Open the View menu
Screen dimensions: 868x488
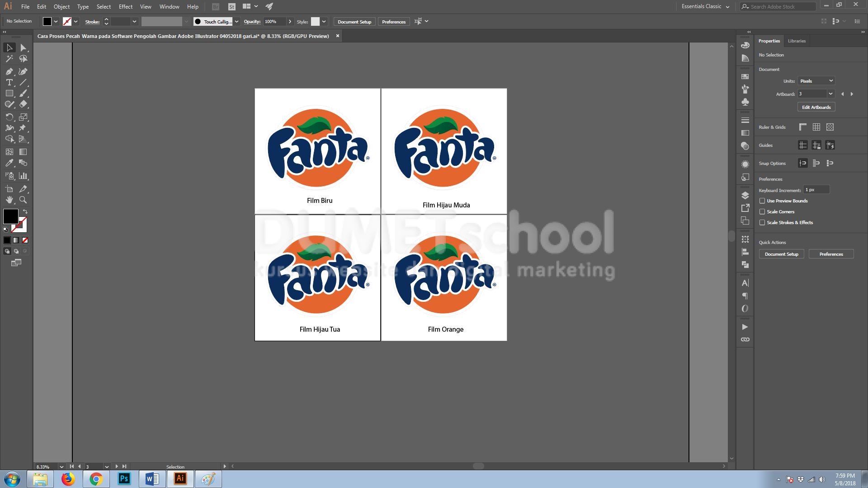(146, 6)
